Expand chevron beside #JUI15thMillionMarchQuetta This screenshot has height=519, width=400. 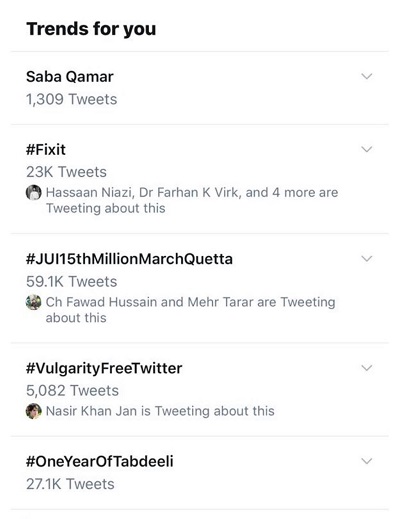pos(367,258)
